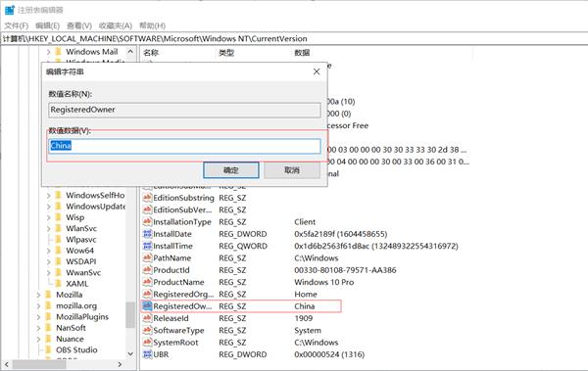Expand the WindowsUpdate tree node
This screenshot has width=588, height=371.
[49, 207]
